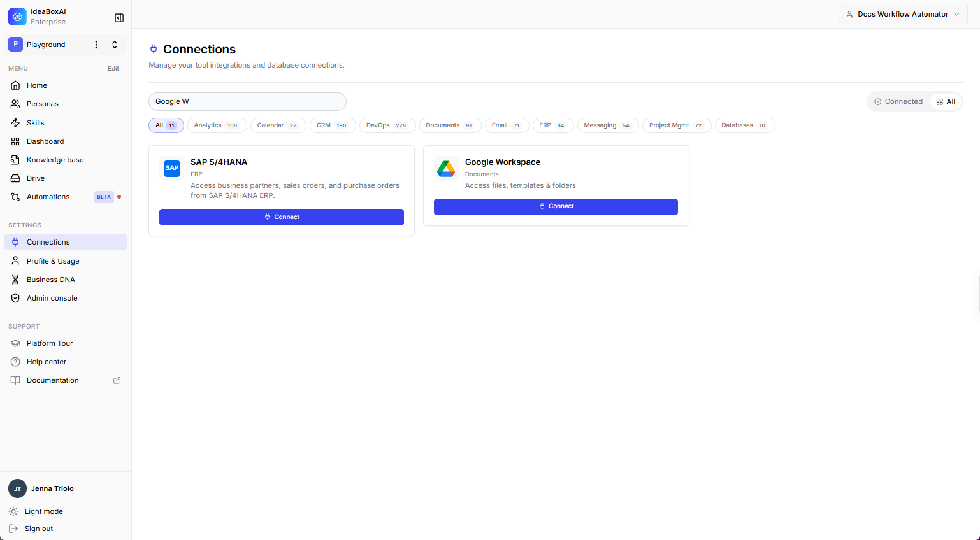Filter by Databases category
The image size is (980, 540).
coord(745,125)
